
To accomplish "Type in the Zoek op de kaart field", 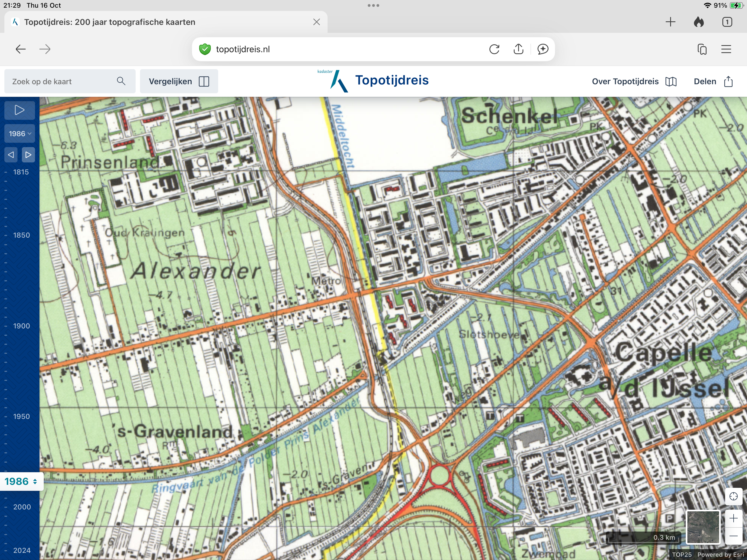I will (x=61, y=81).
